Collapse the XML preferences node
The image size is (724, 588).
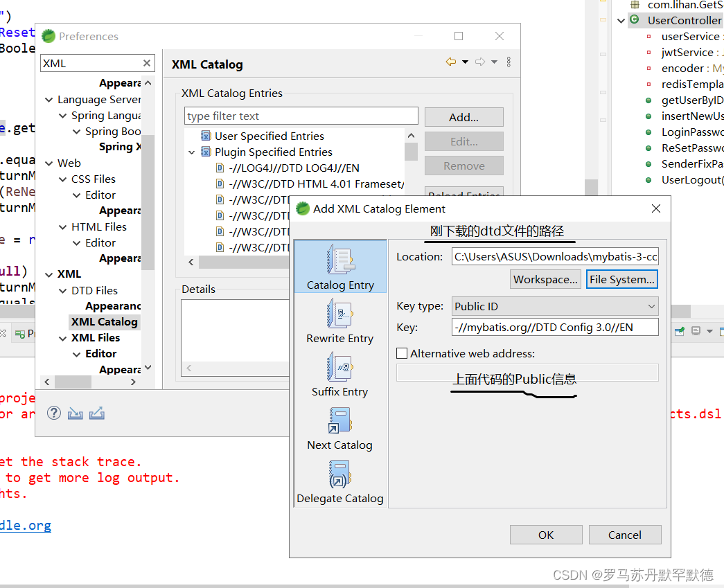[x=49, y=275]
